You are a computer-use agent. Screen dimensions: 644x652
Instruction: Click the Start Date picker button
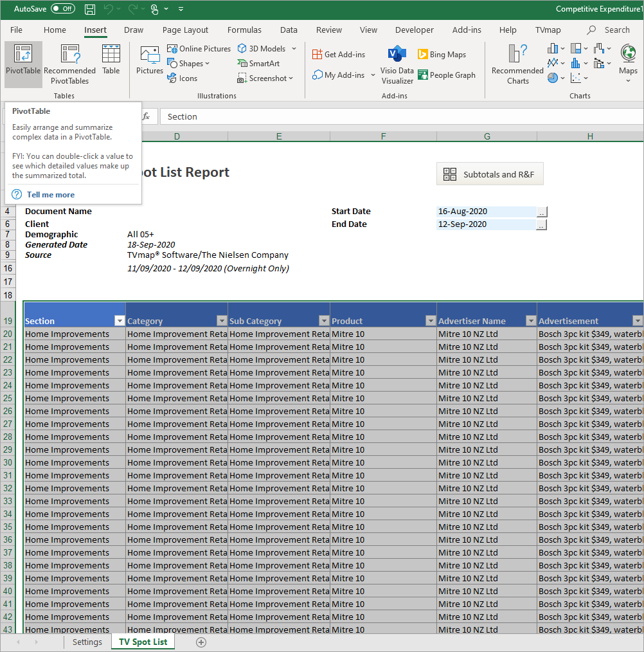(x=541, y=212)
